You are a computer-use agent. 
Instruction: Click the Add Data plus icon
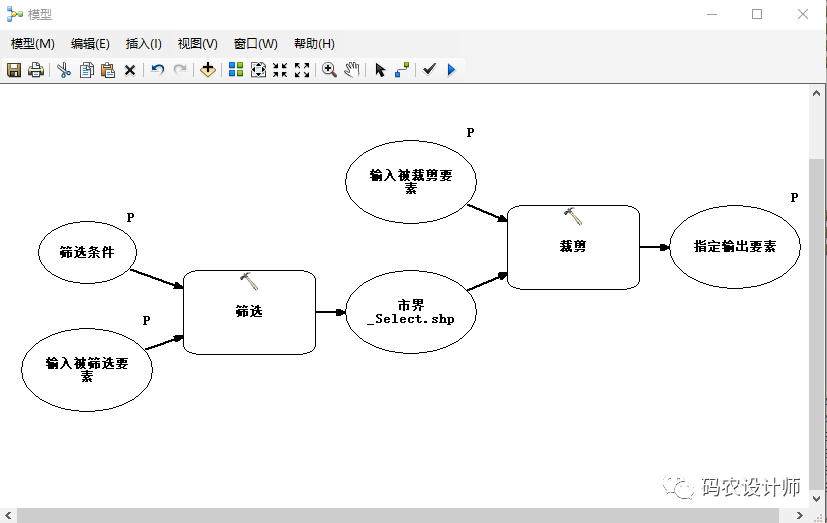[x=207, y=70]
